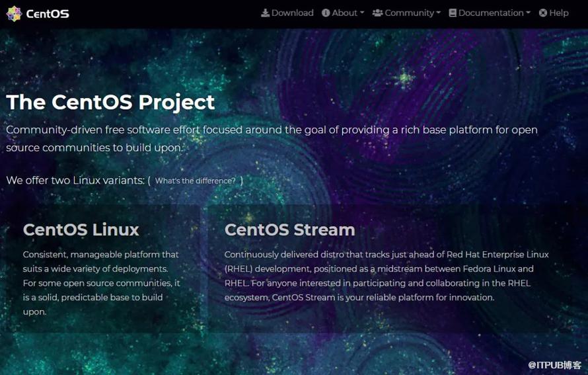Viewport: 588px width, 375px height.
Task: Click the Documentation book icon
Action: coord(453,13)
